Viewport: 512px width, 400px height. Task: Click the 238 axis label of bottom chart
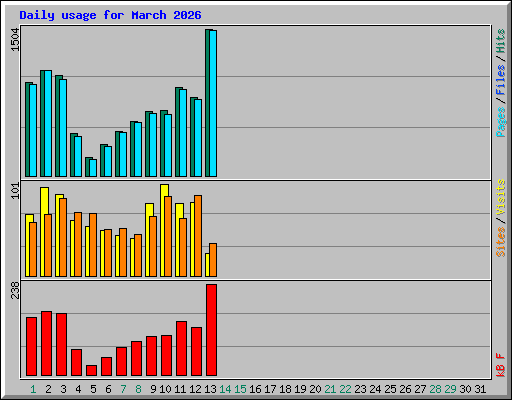pyautogui.click(x=15, y=290)
